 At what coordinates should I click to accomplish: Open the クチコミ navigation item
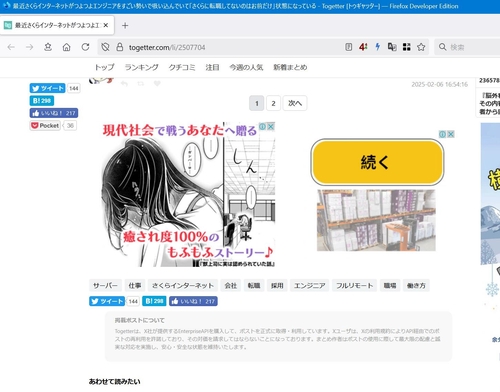[x=182, y=67]
